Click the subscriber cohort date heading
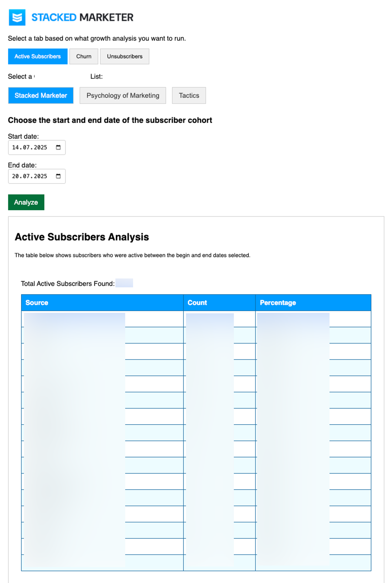Viewport: 392px width, 583px height. click(x=110, y=120)
